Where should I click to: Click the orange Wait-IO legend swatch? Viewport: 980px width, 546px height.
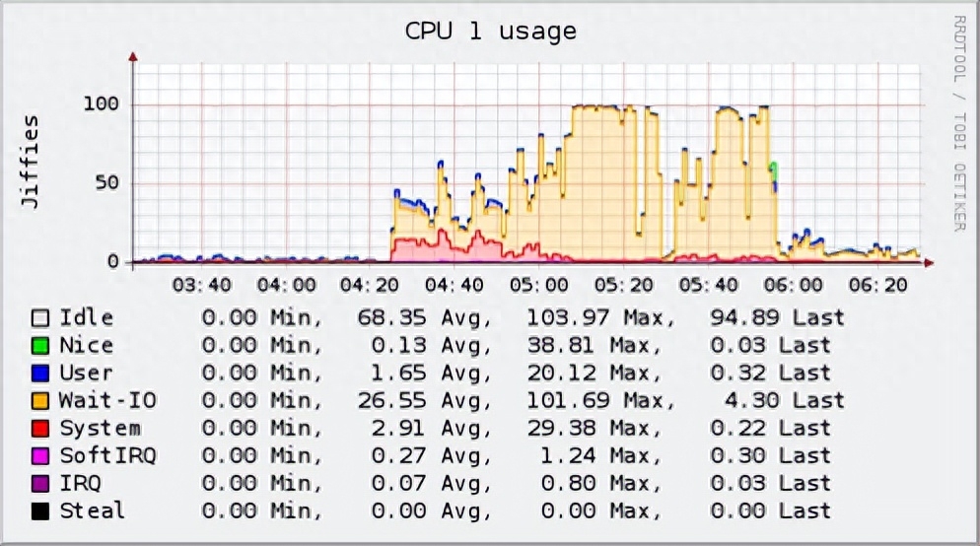[x=40, y=401]
